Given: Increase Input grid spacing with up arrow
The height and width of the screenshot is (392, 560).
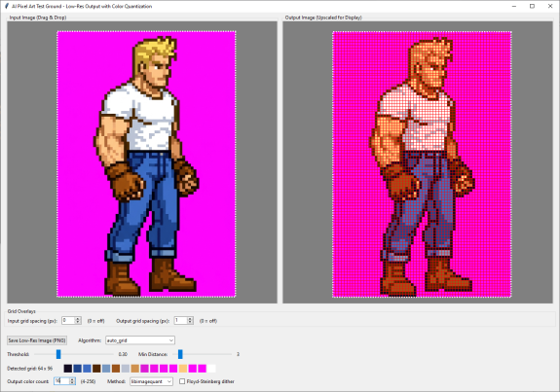Looking at the screenshot, I should [x=78, y=318].
